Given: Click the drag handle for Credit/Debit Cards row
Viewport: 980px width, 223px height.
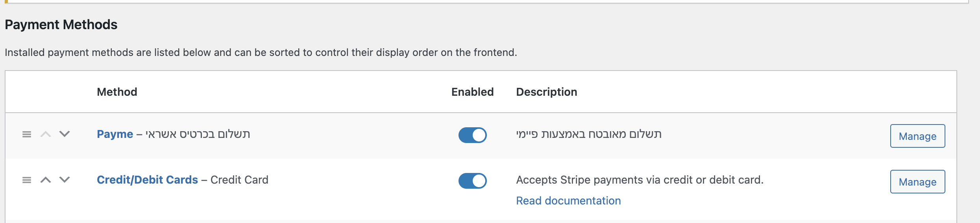Looking at the screenshot, I should pos(27,180).
